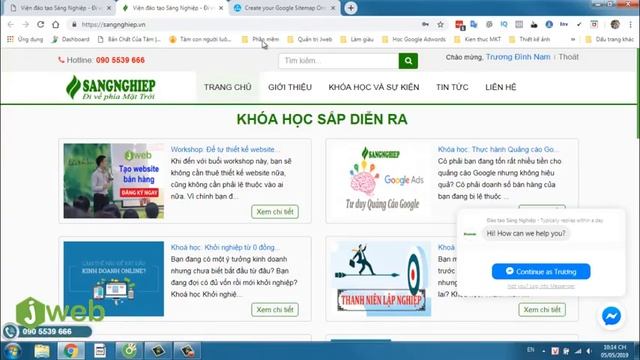Show hidden tray icons arrow
Viewport: 640px width, 360px height.
coord(544,351)
